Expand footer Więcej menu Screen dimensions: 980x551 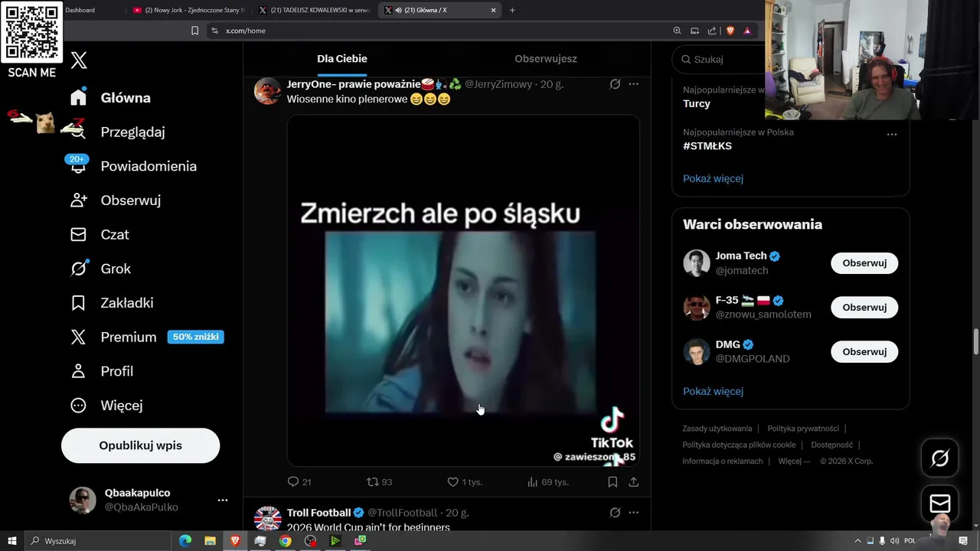(x=794, y=461)
